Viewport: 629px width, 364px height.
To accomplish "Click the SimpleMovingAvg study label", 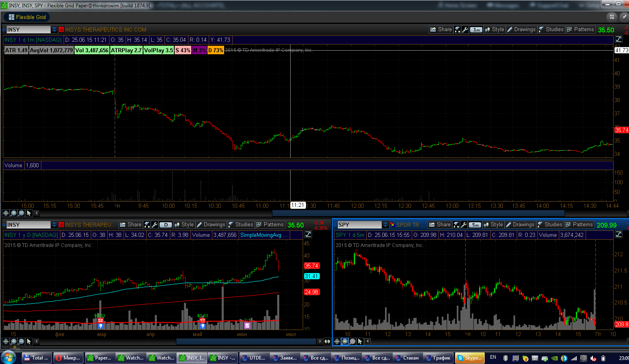I will pos(263,235).
